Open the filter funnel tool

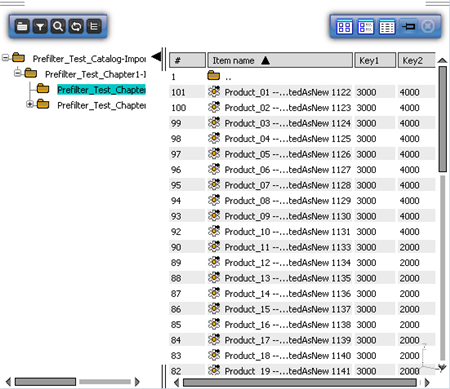coord(40,26)
